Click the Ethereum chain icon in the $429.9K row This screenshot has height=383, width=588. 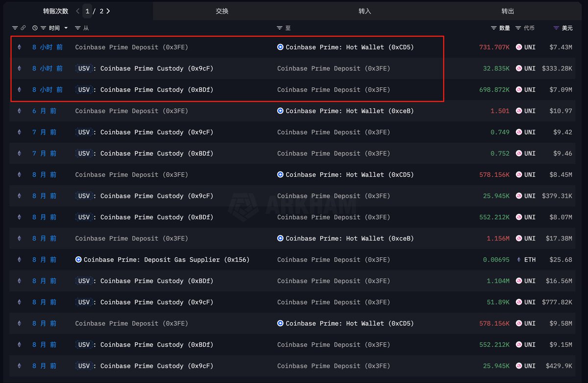[x=20, y=366]
